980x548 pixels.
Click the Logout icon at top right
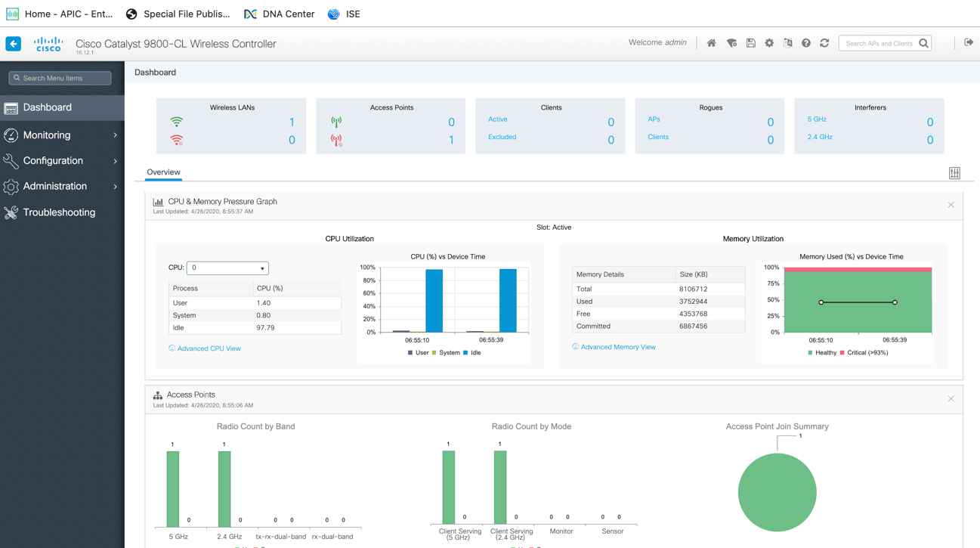968,43
